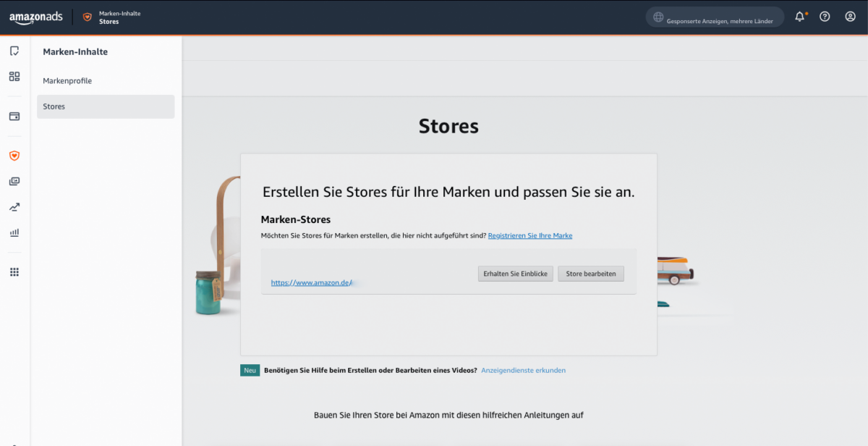Click the 'Store bearbeiten' button

(x=591, y=274)
